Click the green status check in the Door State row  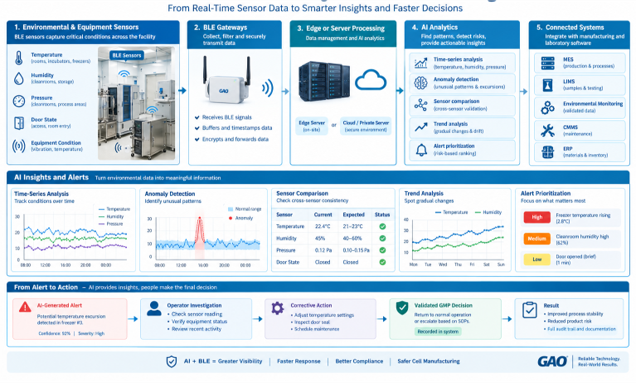tap(382, 263)
